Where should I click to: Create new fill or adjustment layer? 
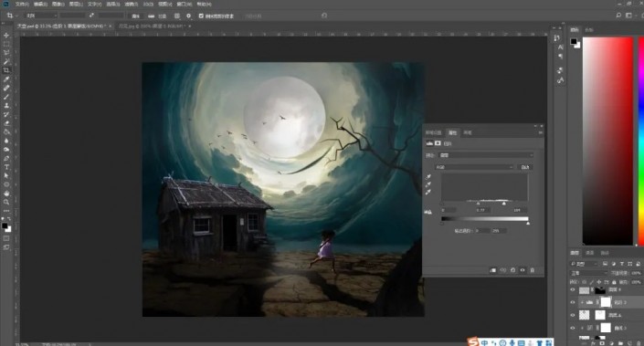[x=611, y=343]
